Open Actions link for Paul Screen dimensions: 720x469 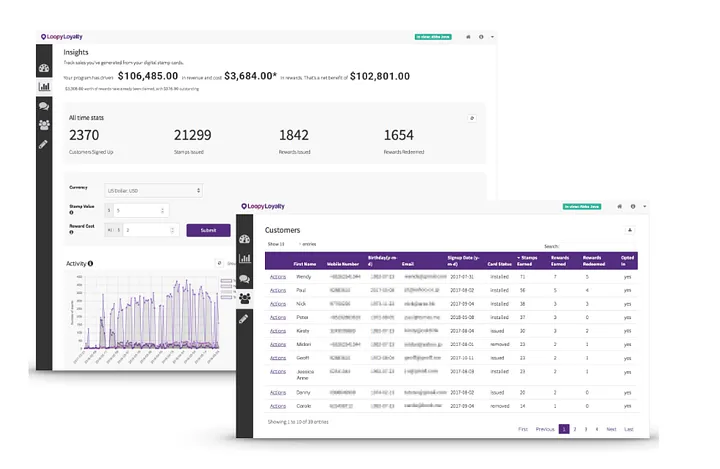[278, 290]
